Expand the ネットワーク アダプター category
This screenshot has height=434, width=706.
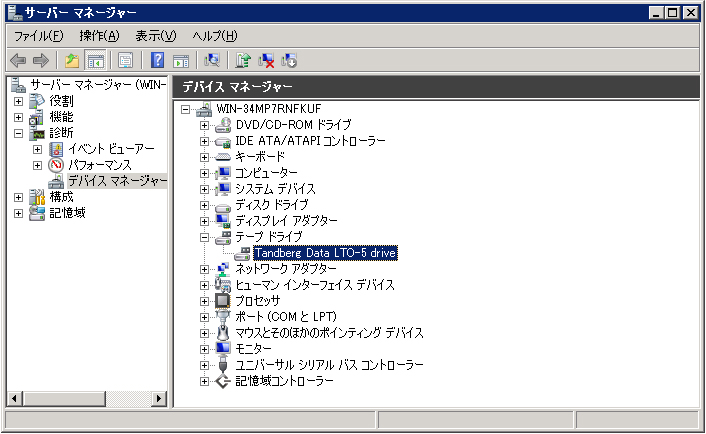[x=204, y=269]
